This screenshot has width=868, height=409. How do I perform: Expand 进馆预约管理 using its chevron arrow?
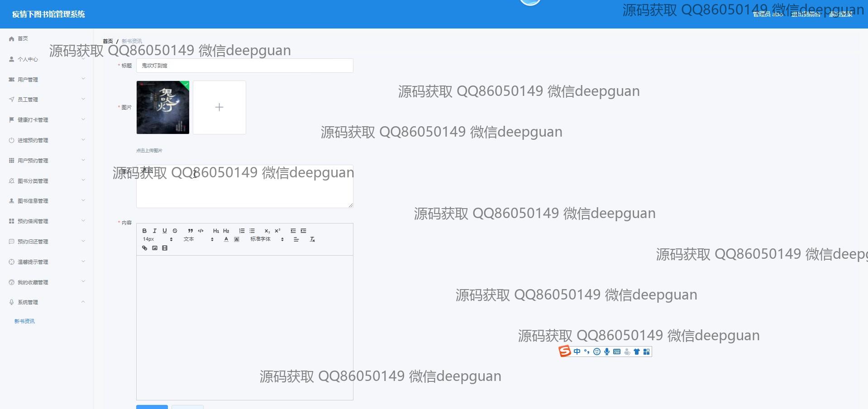point(83,140)
